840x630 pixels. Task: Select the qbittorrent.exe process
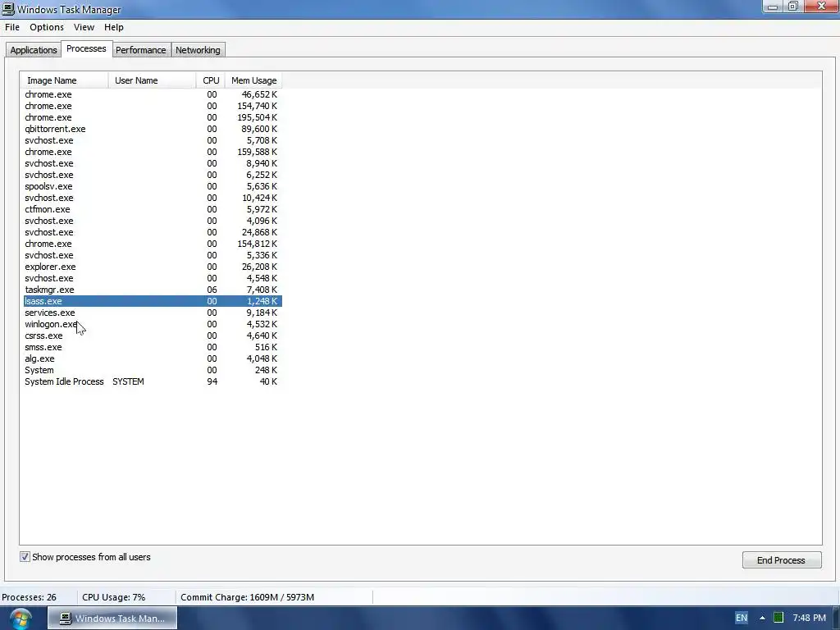[153, 129]
